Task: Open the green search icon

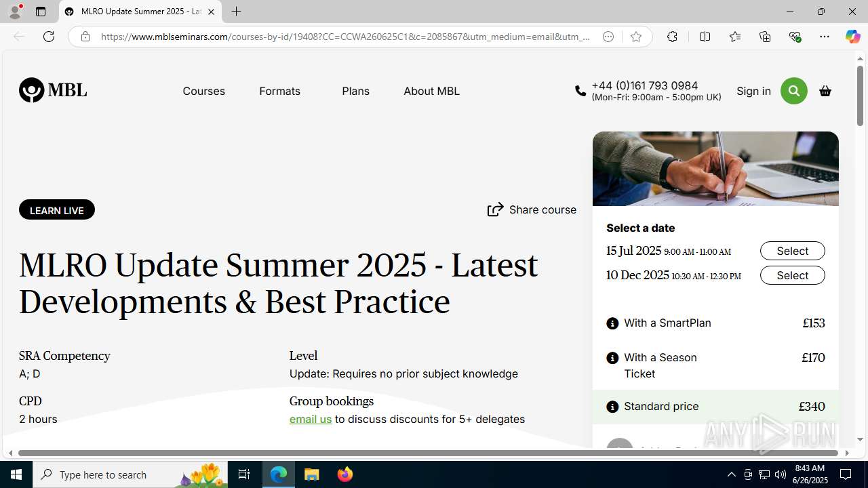Action: pos(793,91)
